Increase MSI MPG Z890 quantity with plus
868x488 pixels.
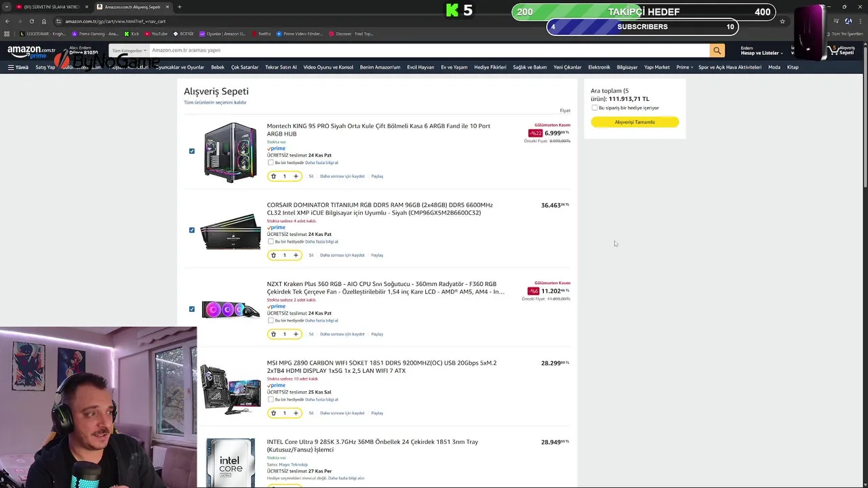click(296, 413)
